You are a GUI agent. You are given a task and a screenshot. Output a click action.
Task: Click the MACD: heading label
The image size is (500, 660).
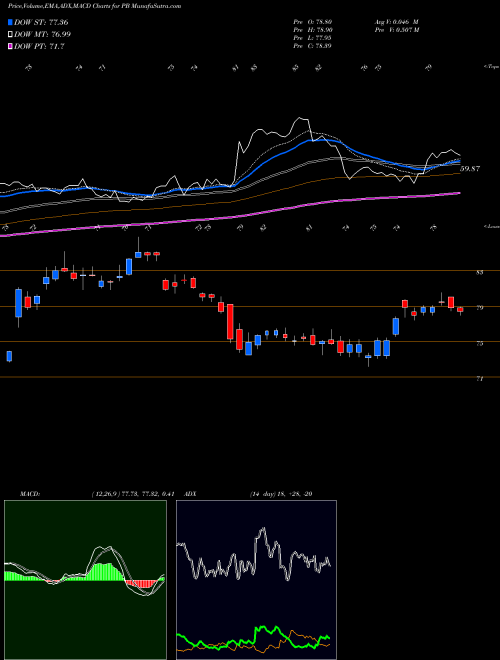pyautogui.click(x=29, y=494)
